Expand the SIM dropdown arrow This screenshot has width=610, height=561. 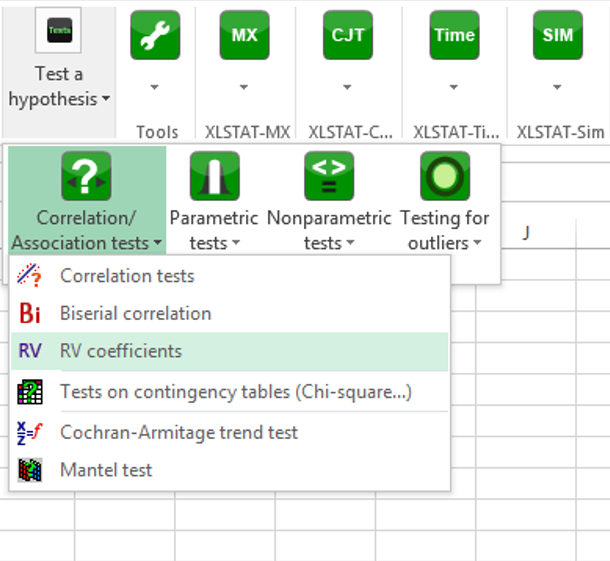coord(557,87)
